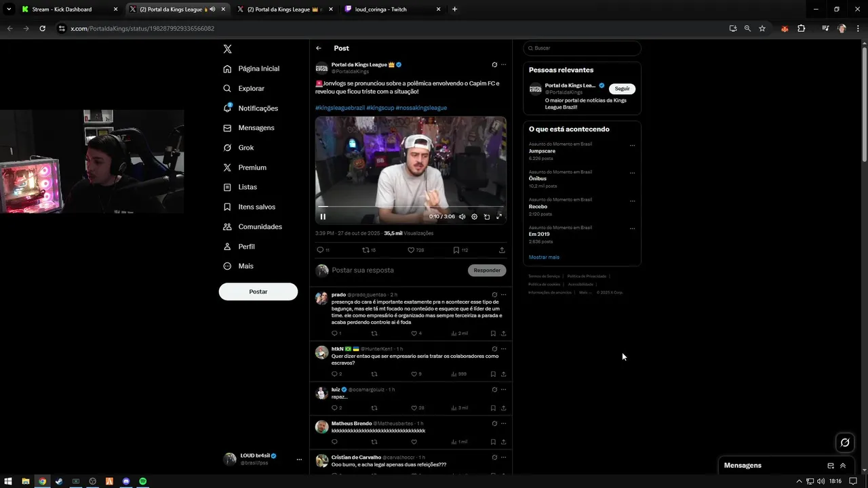Open Página Inicial from the sidebar
868x488 pixels.
click(251, 68)
